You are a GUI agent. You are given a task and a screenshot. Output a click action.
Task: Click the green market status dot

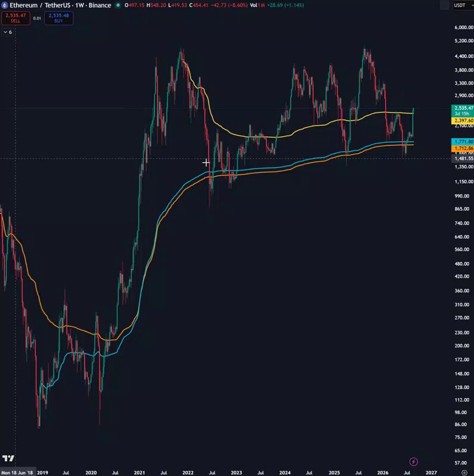(118, 5)
